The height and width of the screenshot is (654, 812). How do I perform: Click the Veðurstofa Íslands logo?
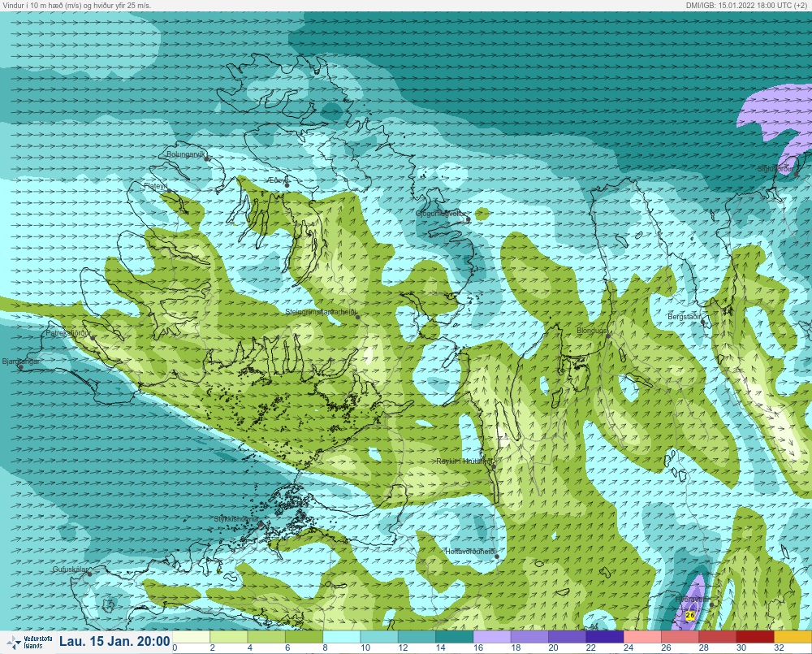pyautogui.click(x=29, y=642)
